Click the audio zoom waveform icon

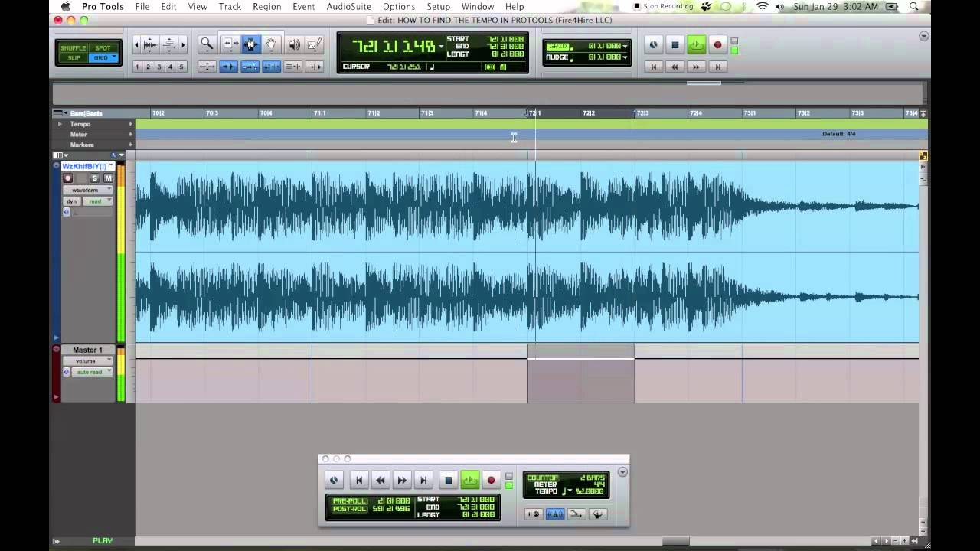click(150, 45)
